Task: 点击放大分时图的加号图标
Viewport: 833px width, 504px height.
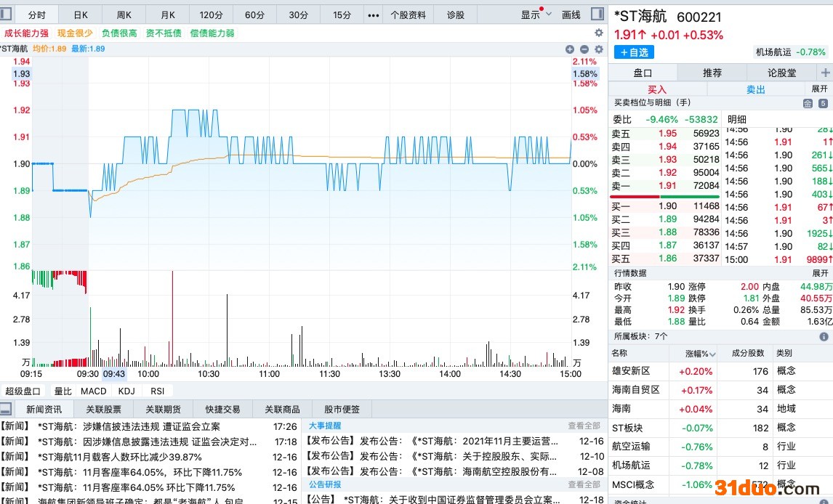Action: pyautogui.click(x=570, y=49)
